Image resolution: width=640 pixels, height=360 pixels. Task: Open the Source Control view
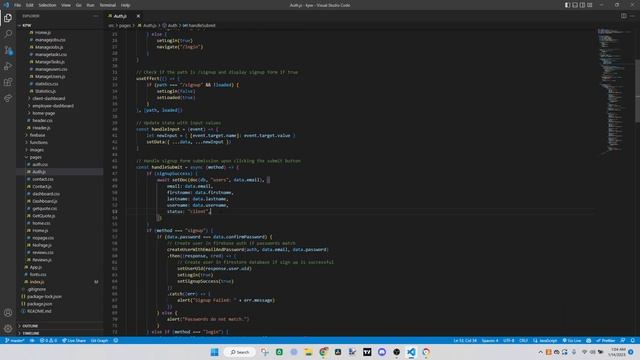click(x=8, y=50)
